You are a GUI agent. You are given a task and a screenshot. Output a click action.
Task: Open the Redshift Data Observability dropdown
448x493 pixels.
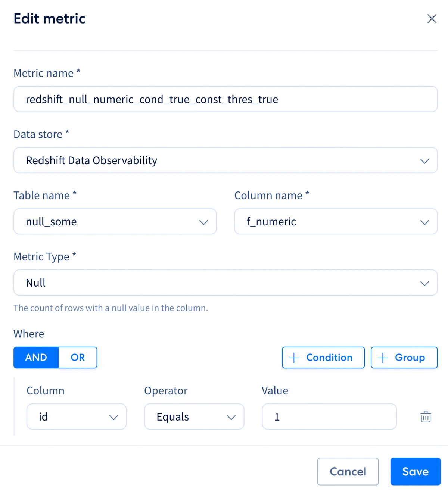pos(225,160)
